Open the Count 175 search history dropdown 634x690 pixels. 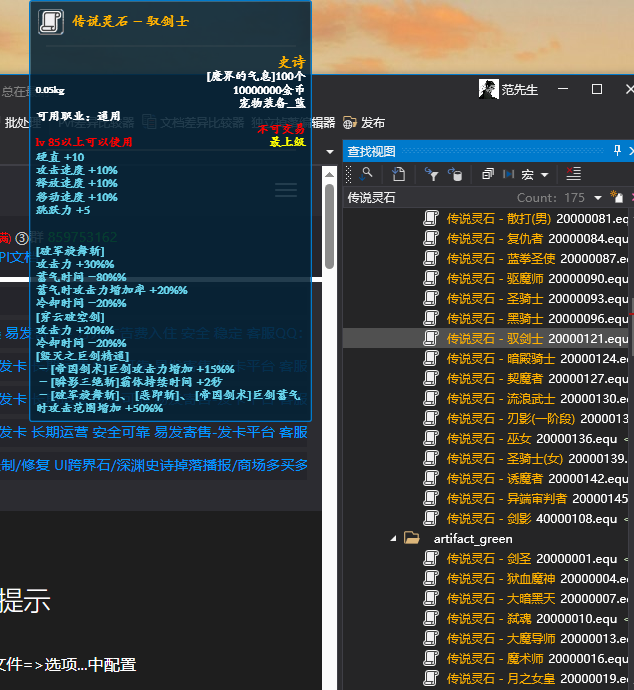(598, 198)
